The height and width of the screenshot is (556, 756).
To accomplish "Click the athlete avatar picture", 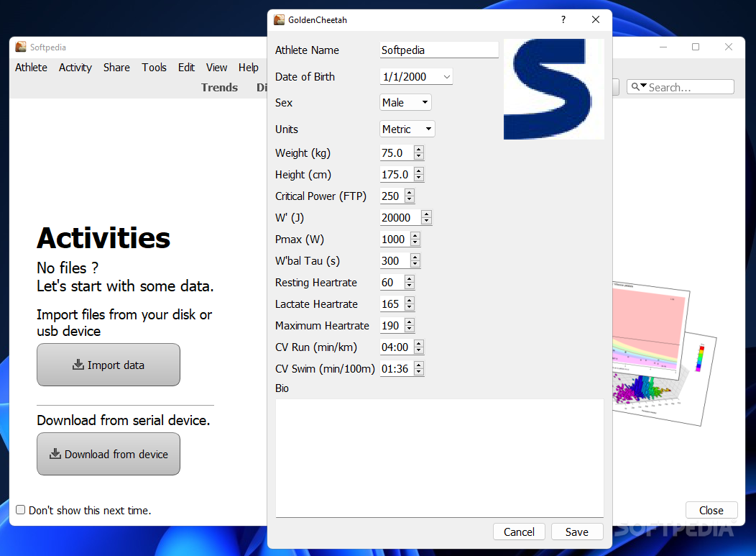I will click(x=554, y=89).
